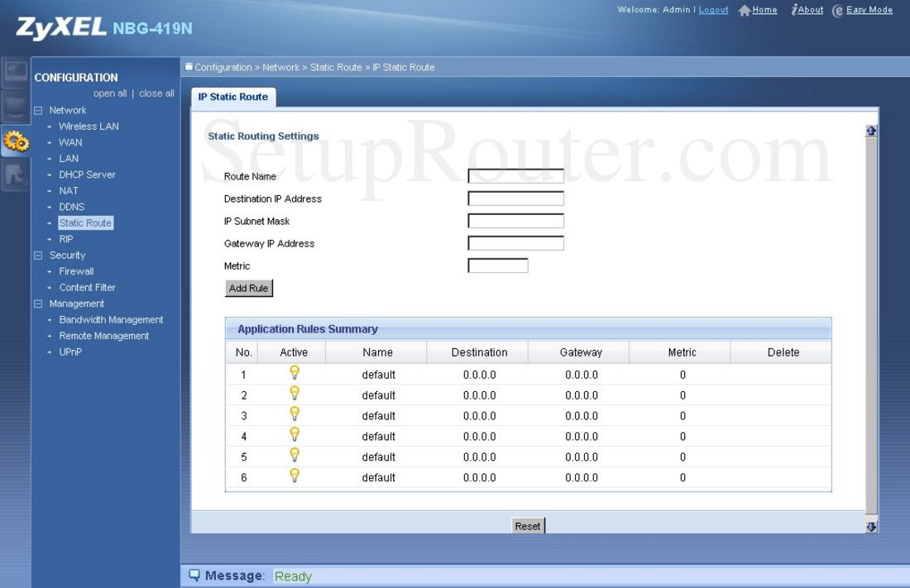Collapse the Network tree section
Viewport: 910px width, 588px height.
point(37,109)
